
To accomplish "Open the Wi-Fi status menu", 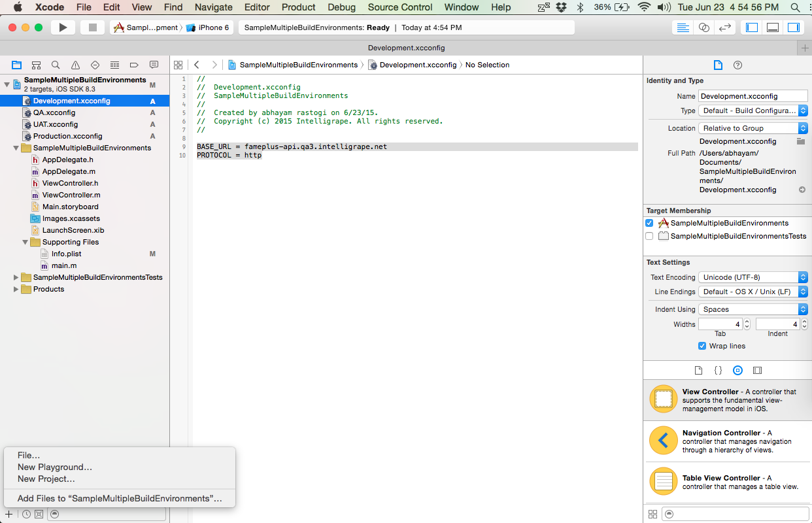I will click(644, 7).
